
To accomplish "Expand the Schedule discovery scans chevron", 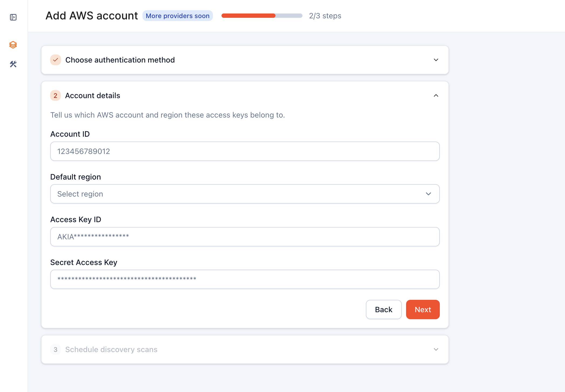I will click(436, 349).
